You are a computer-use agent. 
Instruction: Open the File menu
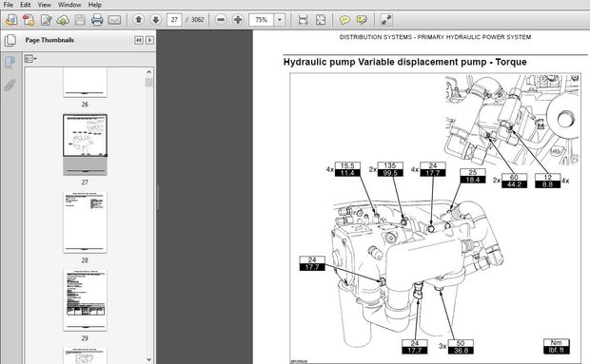8,5
